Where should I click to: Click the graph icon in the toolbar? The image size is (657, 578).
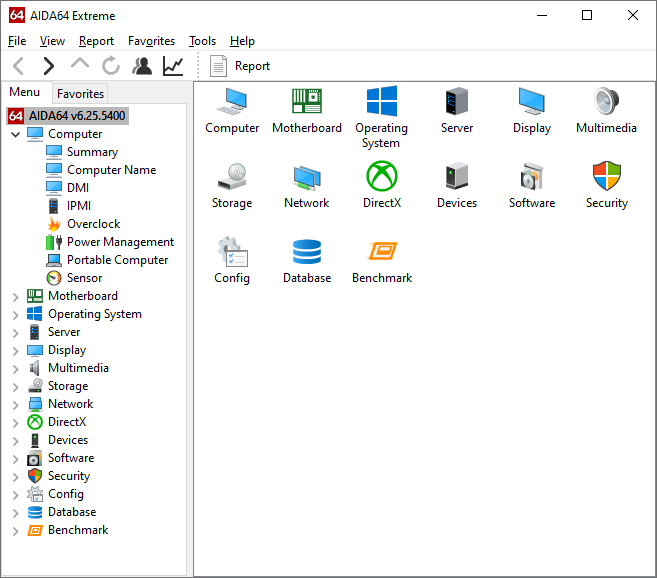pyautogui.click(x=173, y=66)
